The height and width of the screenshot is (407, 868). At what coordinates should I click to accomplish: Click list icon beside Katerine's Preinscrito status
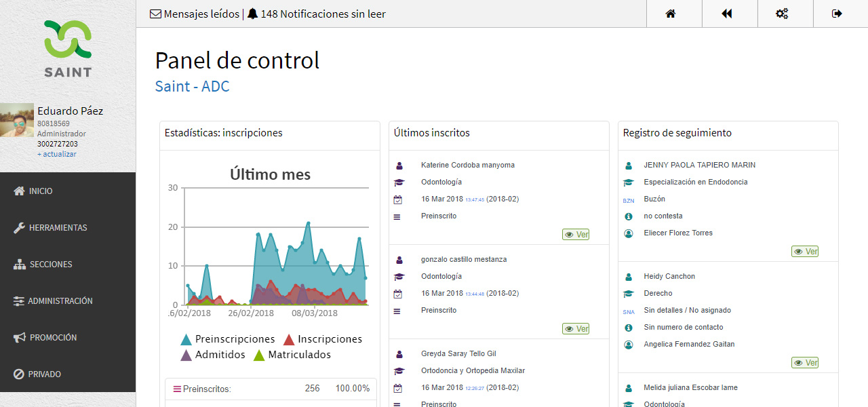tap(397, 216)
